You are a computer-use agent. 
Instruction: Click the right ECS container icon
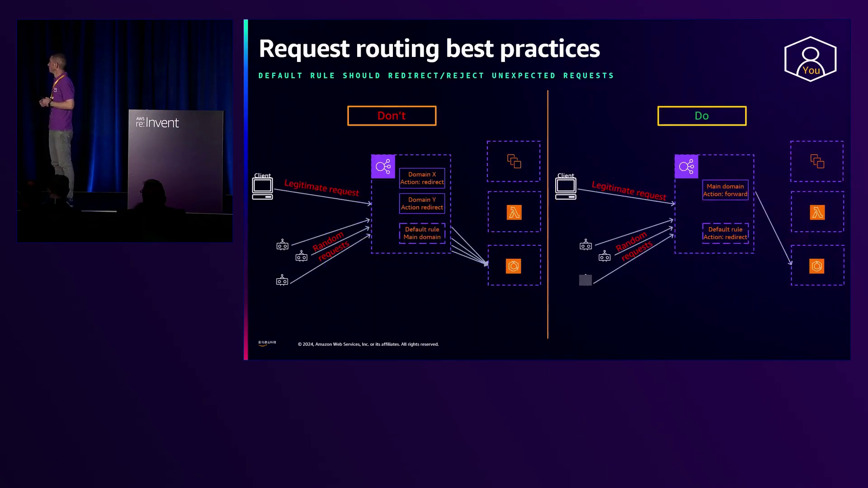(817, 266)
